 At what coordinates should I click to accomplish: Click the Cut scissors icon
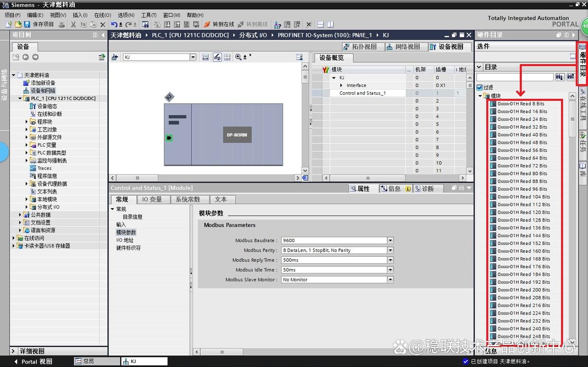(x=73, y=24)
